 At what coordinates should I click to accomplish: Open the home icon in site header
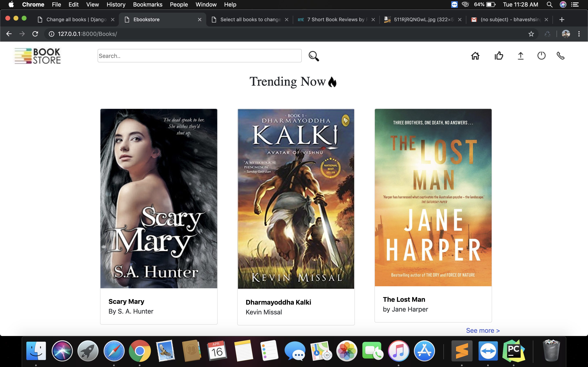coord(475,56)
